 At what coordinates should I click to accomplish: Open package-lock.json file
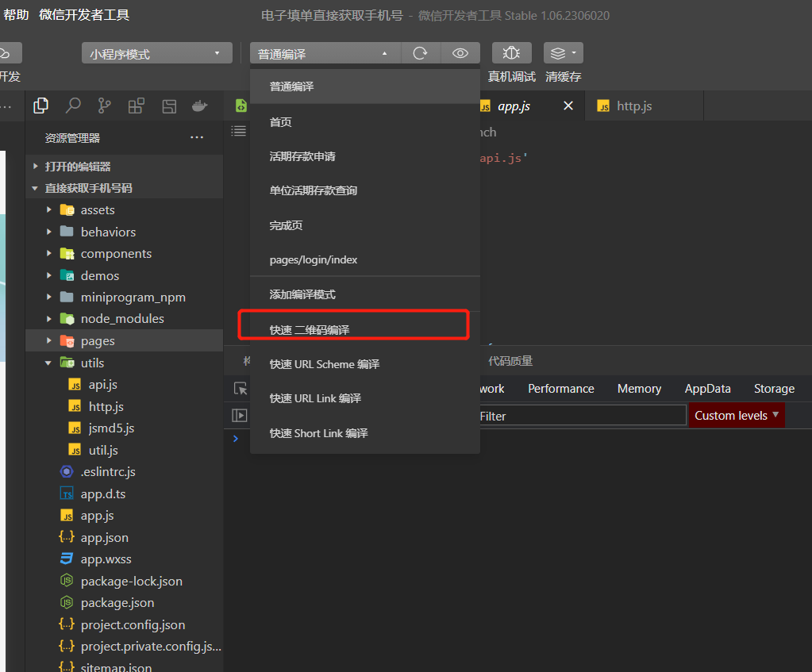point(125,581)
